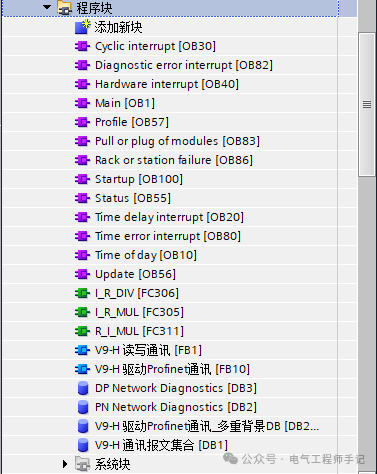Screen dimensions: 377x474
Task: Click the Update OB56 block icon
Action: coord(82,274)
